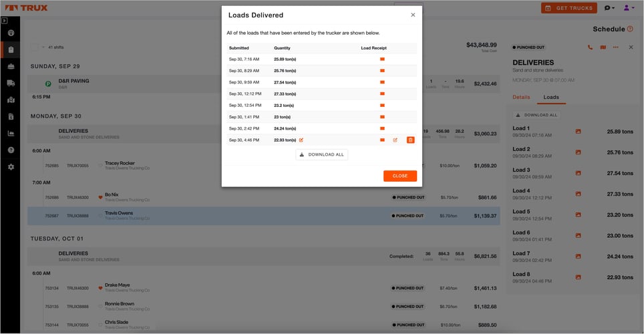Click Load Receipt column header
The width and height of the screenshot is (644, 334).
373,48
